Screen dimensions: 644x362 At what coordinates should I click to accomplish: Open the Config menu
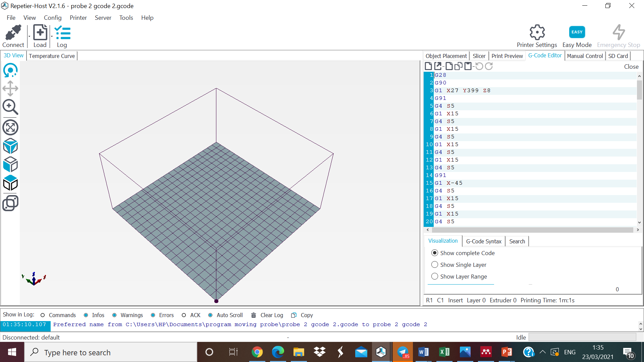(x=53, y=18)
